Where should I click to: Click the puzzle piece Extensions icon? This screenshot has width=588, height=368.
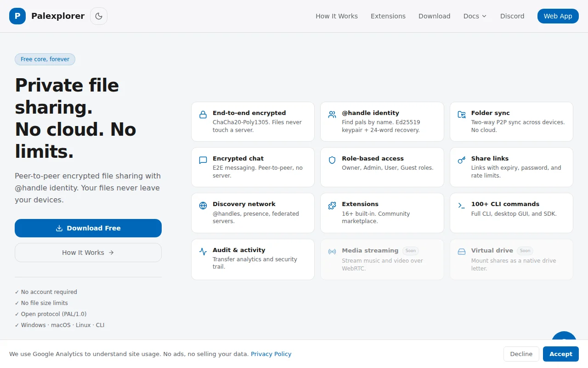(332, 206)
